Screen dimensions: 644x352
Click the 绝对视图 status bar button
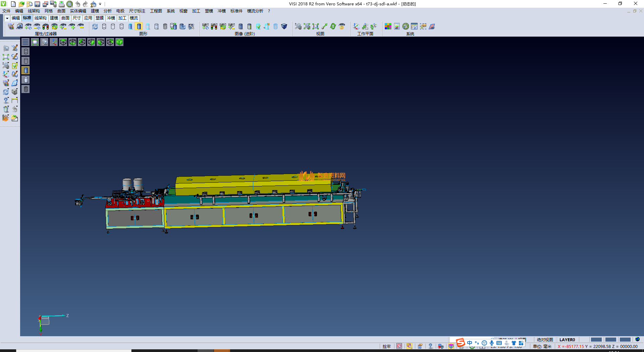pyautogui.click(x=545, y=340)
